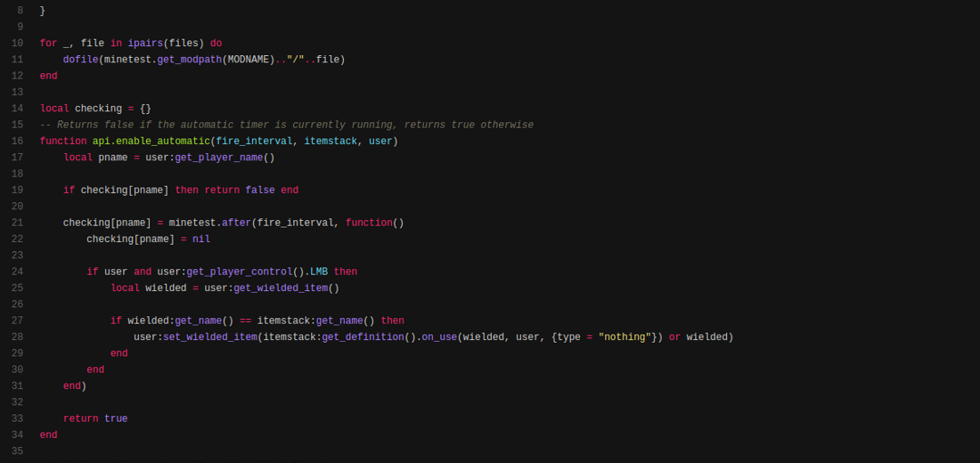
Task: Click the 'ipairs' function call
Action: tap(145, 43)
